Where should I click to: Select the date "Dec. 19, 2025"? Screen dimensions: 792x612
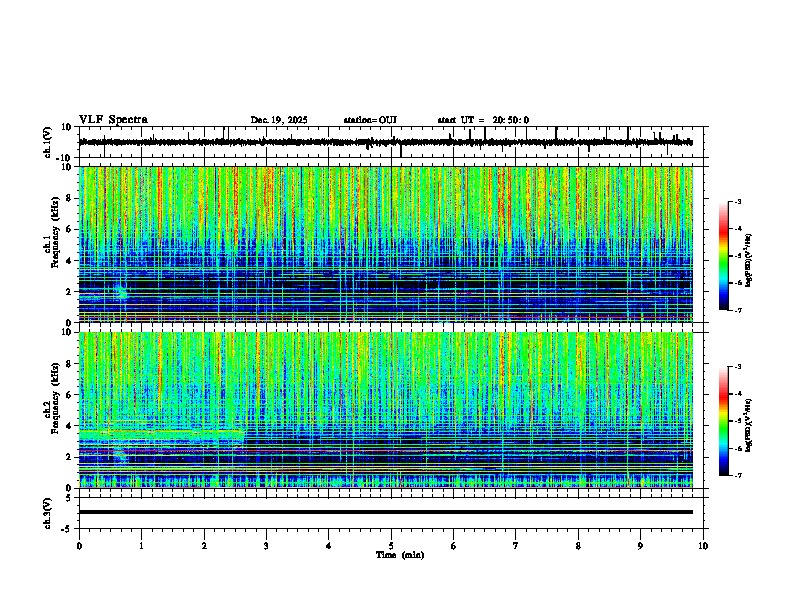pos(279,120)
